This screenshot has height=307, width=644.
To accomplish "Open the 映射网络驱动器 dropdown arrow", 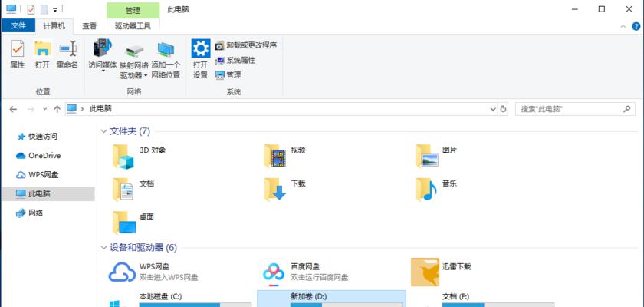I will coord(146,76).
